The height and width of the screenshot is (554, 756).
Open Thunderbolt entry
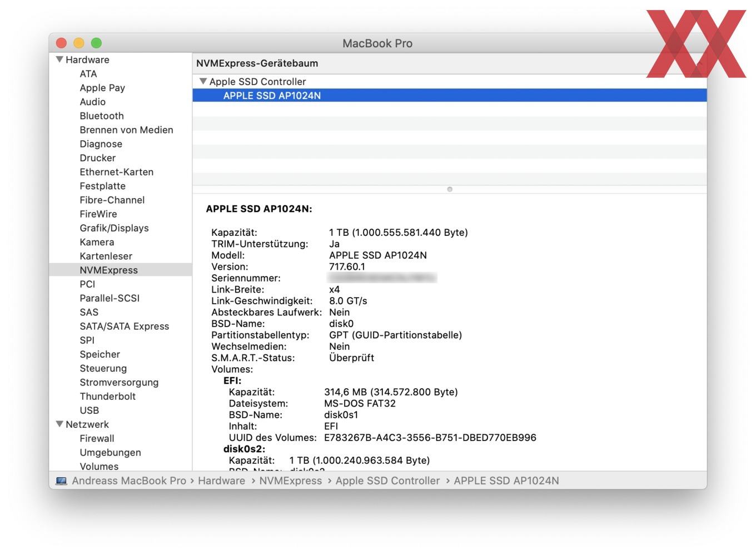(108, 396)
